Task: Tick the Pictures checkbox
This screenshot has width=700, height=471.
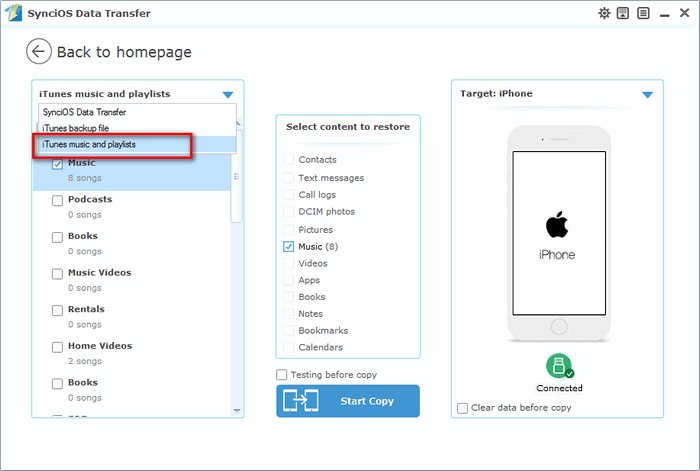Action: click(288, 229)
